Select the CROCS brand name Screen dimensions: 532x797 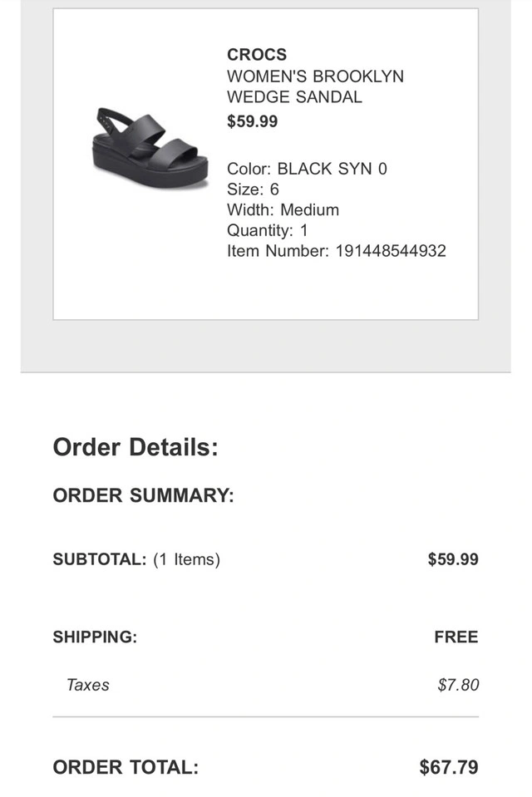(257, 54)
